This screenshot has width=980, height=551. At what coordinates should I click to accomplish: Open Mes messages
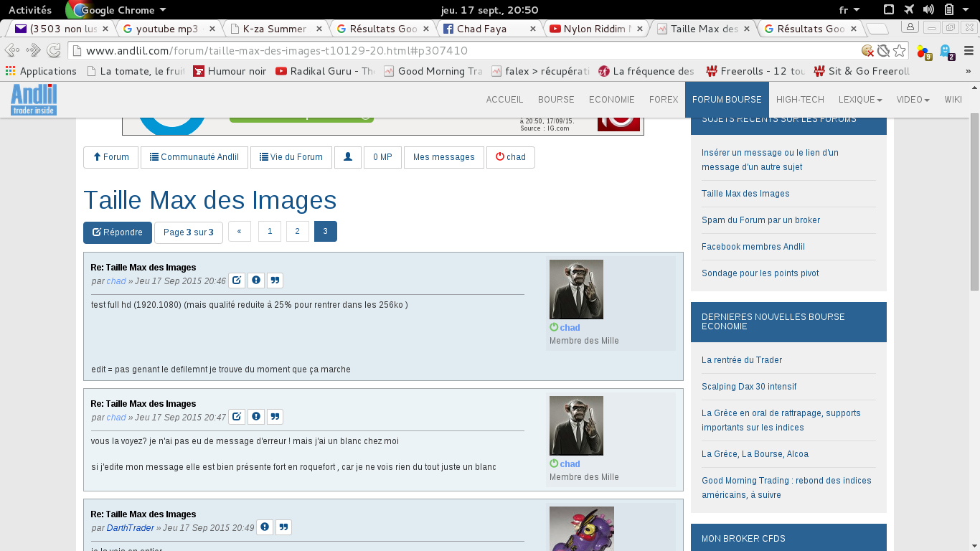(444, 157)
